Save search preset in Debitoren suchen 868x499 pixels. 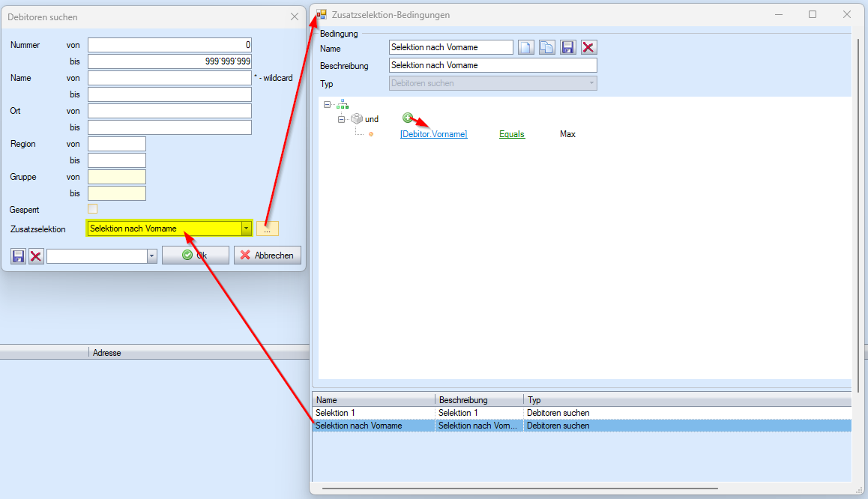(18, 256)
